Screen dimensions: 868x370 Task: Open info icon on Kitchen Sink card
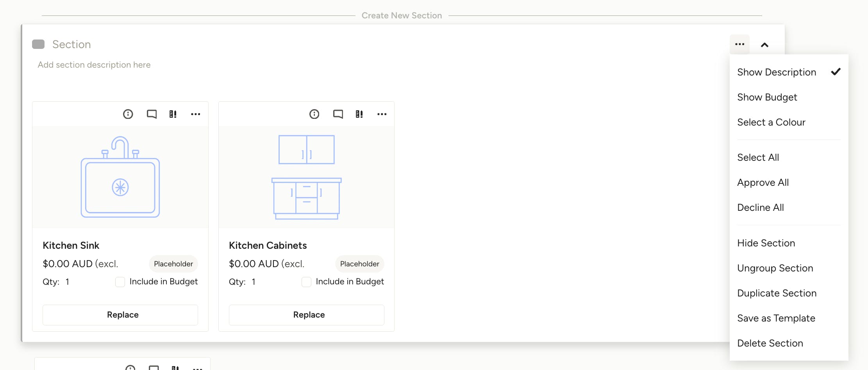pos(128,114)
